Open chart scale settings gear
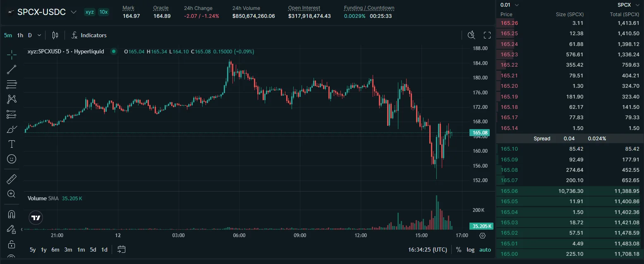This screenshot has height=264, width=644. point(482,235)
